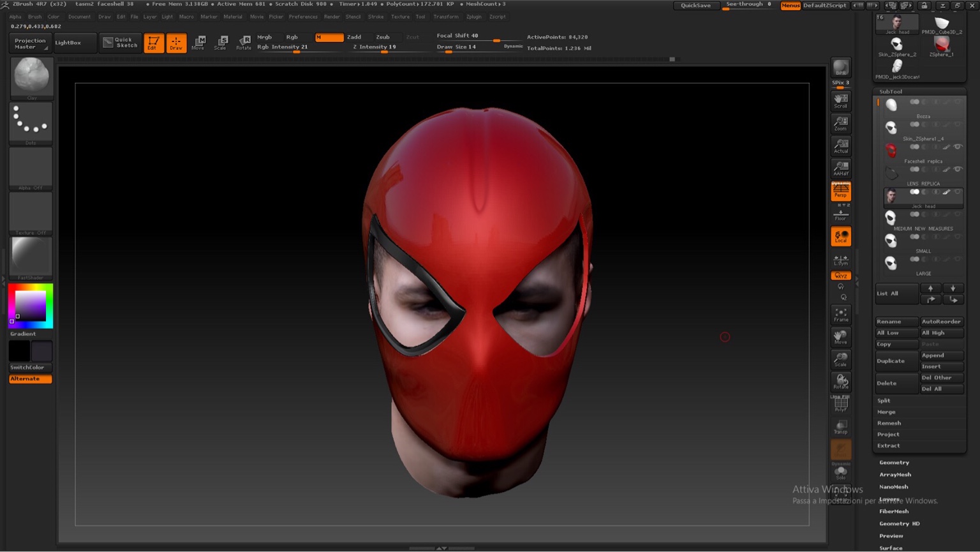Enable Zsub mode
The width and height of the screenshot is (980, 552).
coord(383,37)
